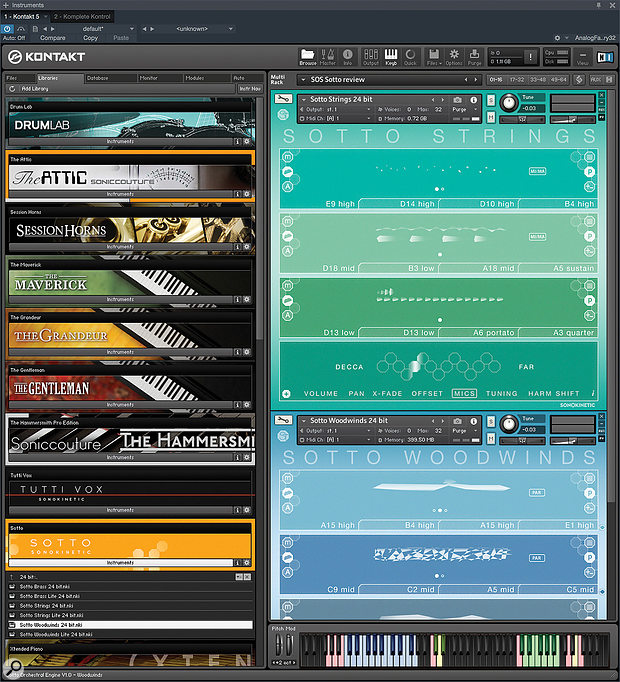
Task: Toggle the Browse folder icon
Action: tap(308, 57)
